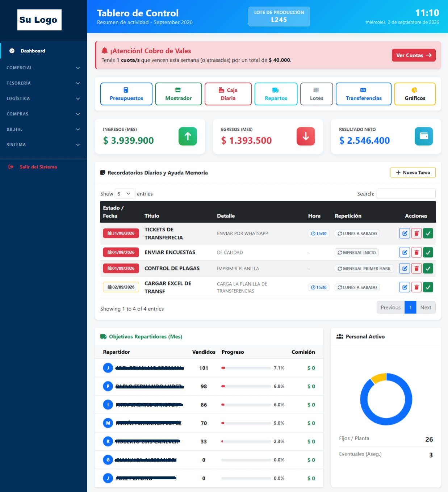This screenshot has width=448, height=492.
Task: Mark CARGAR EXCEL DE TRANSF as done
Action: [x=428, y=287]
